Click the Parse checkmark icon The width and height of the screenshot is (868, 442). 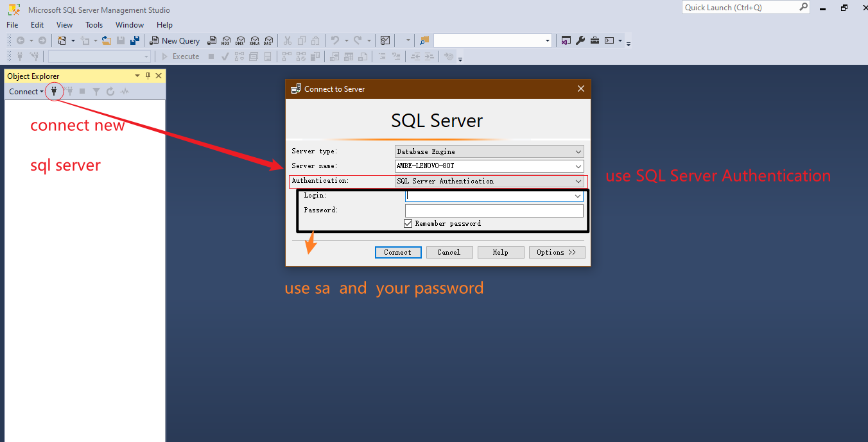225,56
